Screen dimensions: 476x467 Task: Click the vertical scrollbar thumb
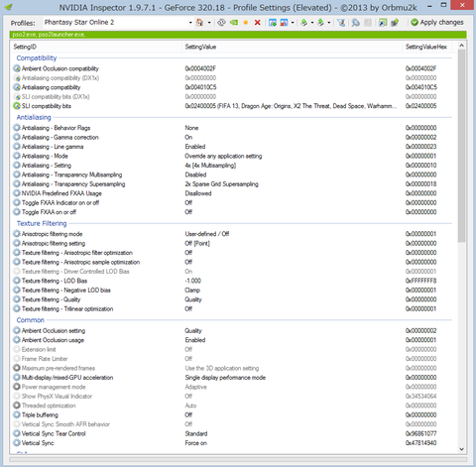(x=461, y=146)
